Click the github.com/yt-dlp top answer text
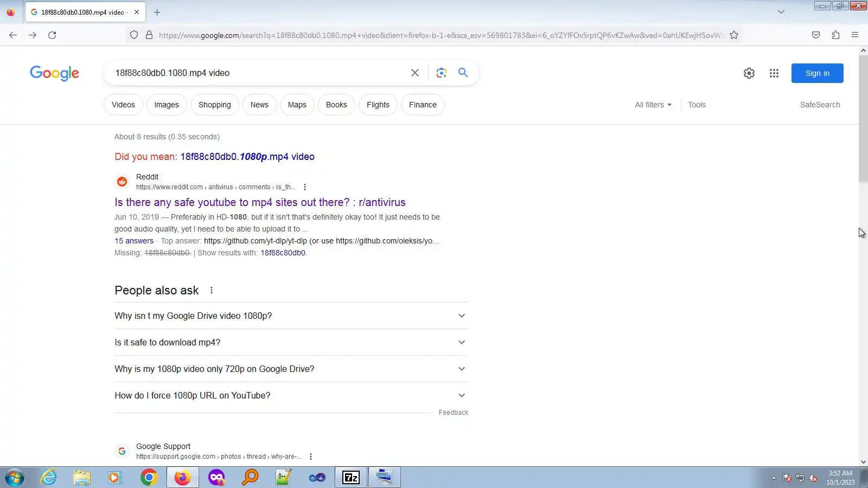 pyautogui.click(x=322, y=241)
